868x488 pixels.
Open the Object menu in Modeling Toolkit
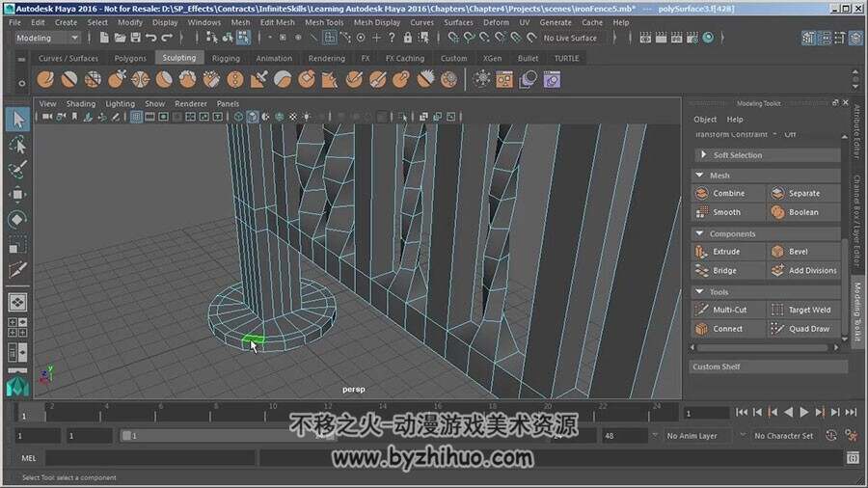point(705,120)
